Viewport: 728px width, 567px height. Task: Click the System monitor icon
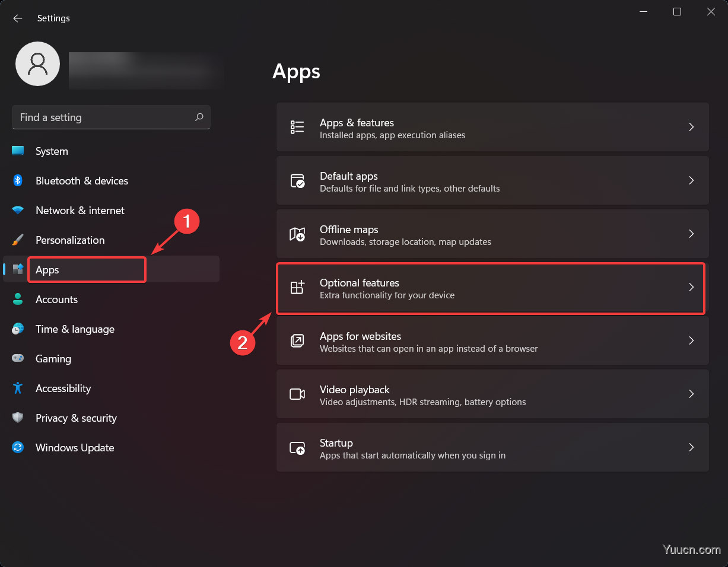tap(18, 151)
